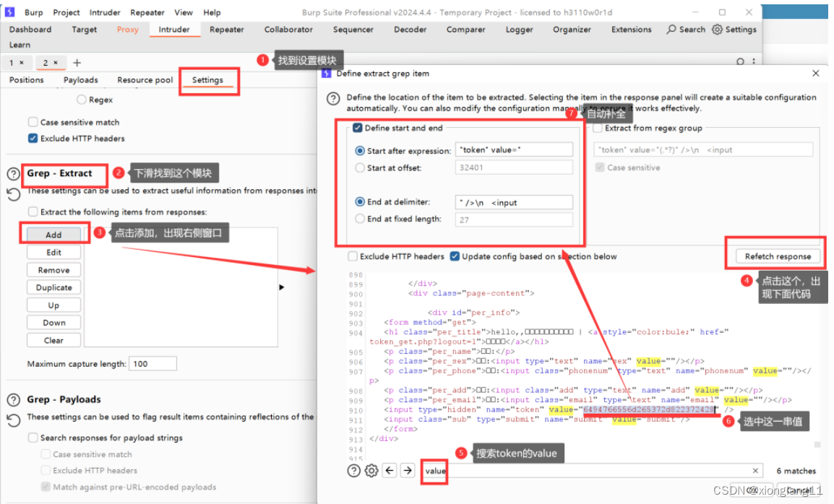Open the Burp menu

point(33,12)
